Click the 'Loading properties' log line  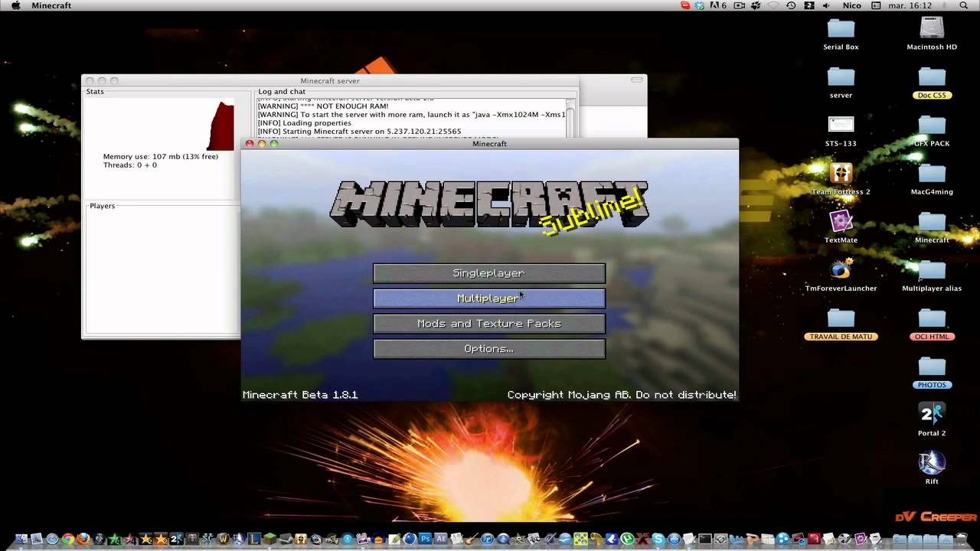[x=305, y=123]
